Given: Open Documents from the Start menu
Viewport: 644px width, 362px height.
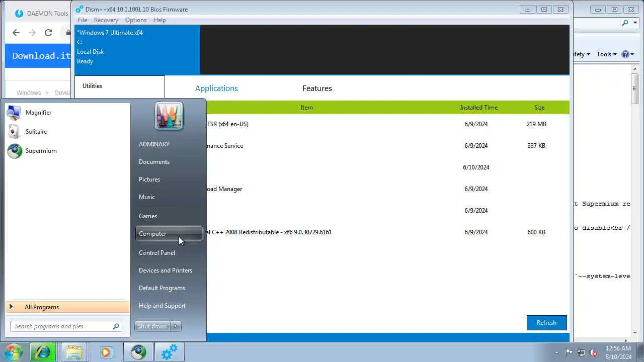Looking at the screenshot, I should (x=169, y=162).
